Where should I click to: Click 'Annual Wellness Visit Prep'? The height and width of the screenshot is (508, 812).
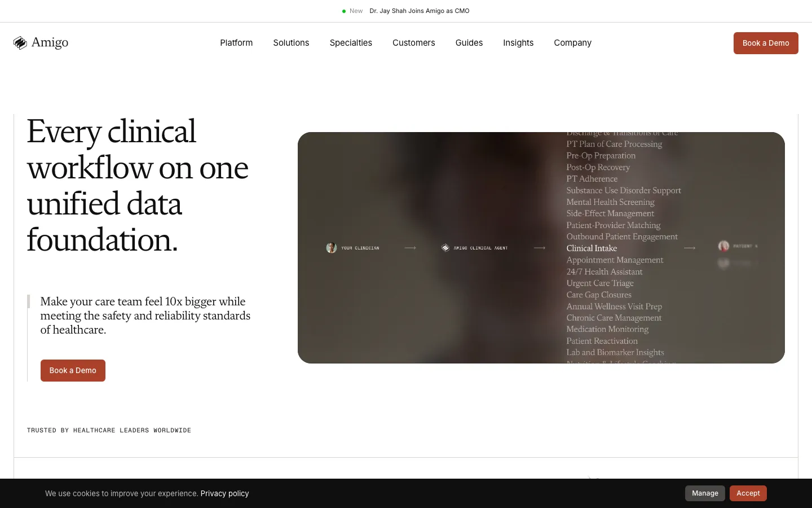(614, 306)
